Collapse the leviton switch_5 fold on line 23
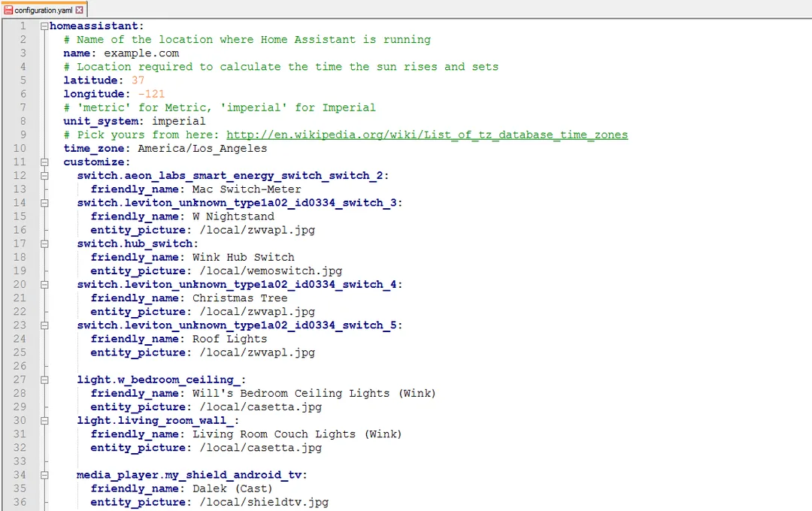The image size is (812, 511). (44, 325)
